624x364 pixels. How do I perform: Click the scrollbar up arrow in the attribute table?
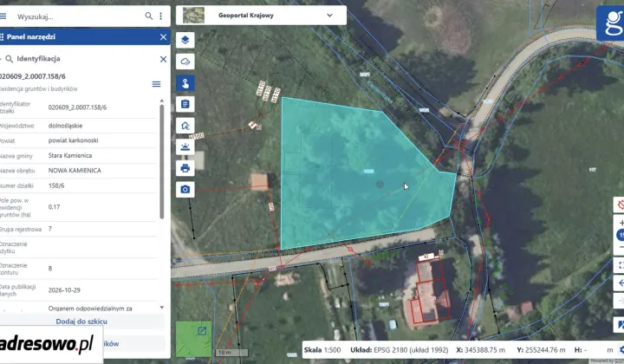tap(161, 101)
